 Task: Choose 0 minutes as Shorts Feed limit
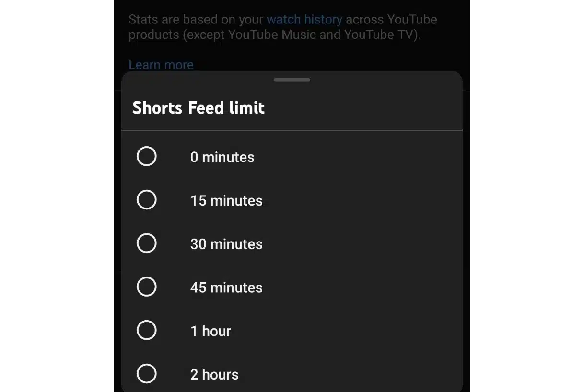pyautogui.click(x=222, y=157)
